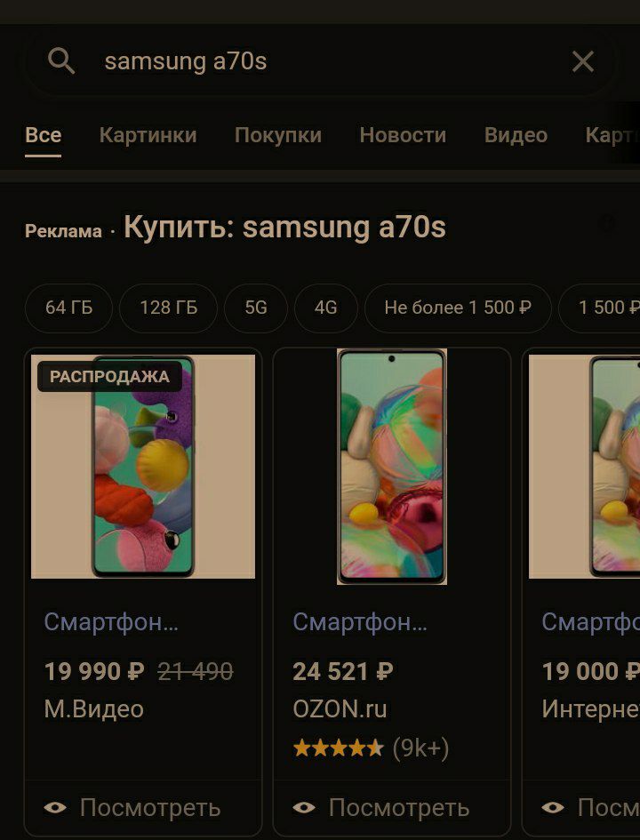This screenshot has width=640, height=840.
Task: Clear the search query with X icon
Action: tap(583, 61)
